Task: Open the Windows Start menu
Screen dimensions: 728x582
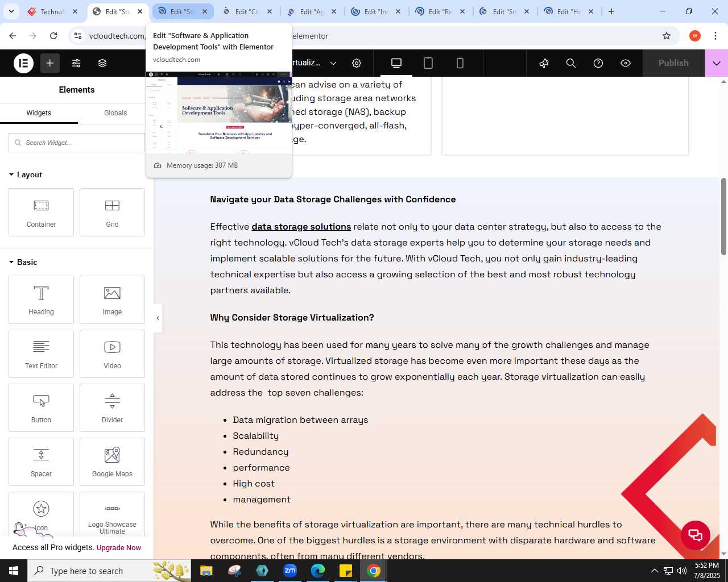Action: point(14,571)
